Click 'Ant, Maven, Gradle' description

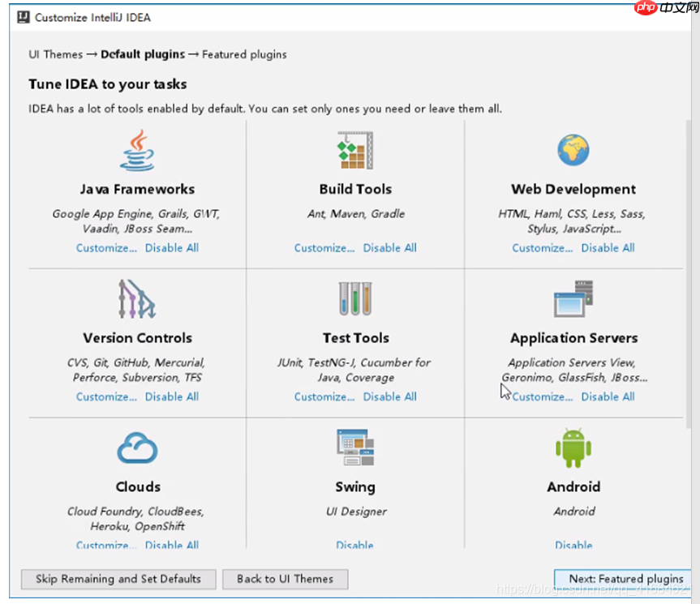pos(356,214)
